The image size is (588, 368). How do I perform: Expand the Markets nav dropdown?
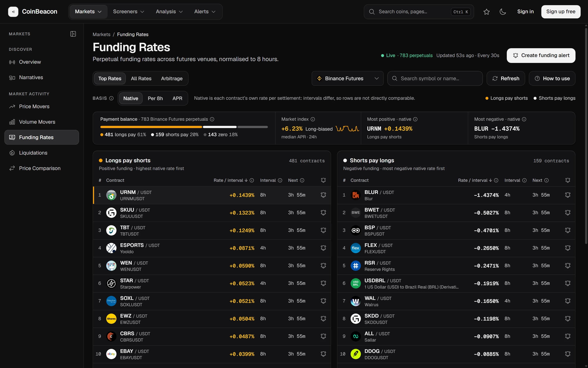pyautogui.click(x=88, y=12)
